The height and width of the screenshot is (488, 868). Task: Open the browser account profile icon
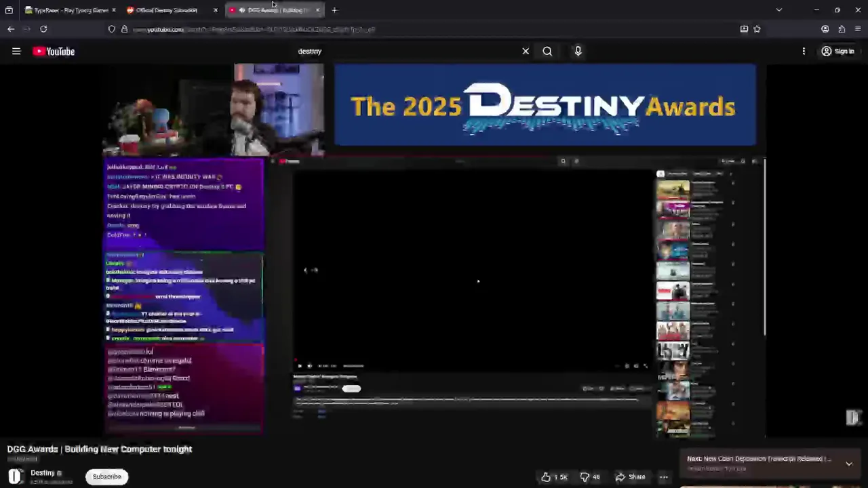click(825, 29)
